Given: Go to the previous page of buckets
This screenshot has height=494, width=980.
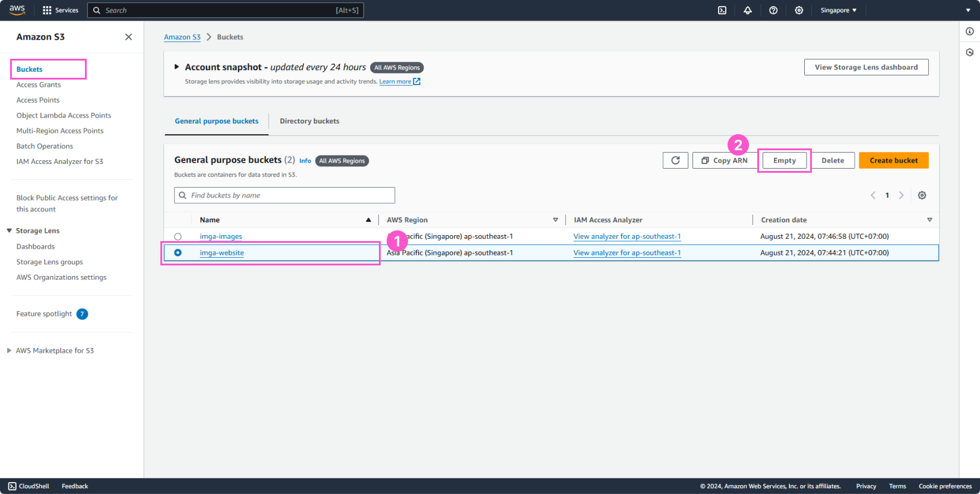Looking at the screenshot, I should (873, 195).
